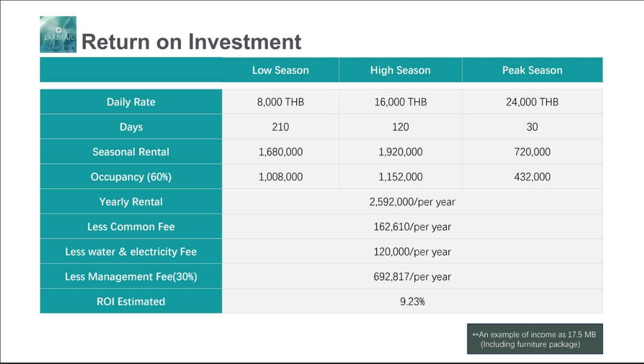The height and width of the screenshot is (364, 644).
Task: Select the Seasonal Rental row label
Action: pyautogui.click(x=131, y=152)
